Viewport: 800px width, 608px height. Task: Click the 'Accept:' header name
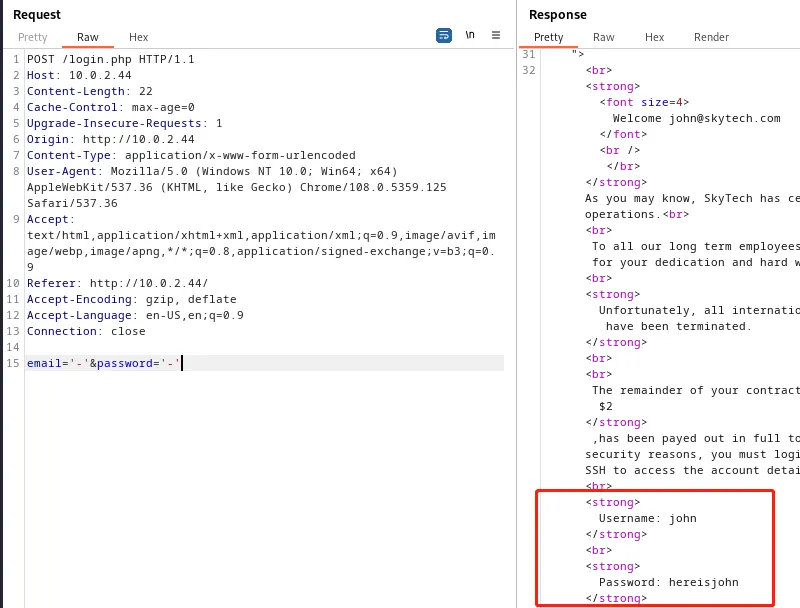[51, 219]
